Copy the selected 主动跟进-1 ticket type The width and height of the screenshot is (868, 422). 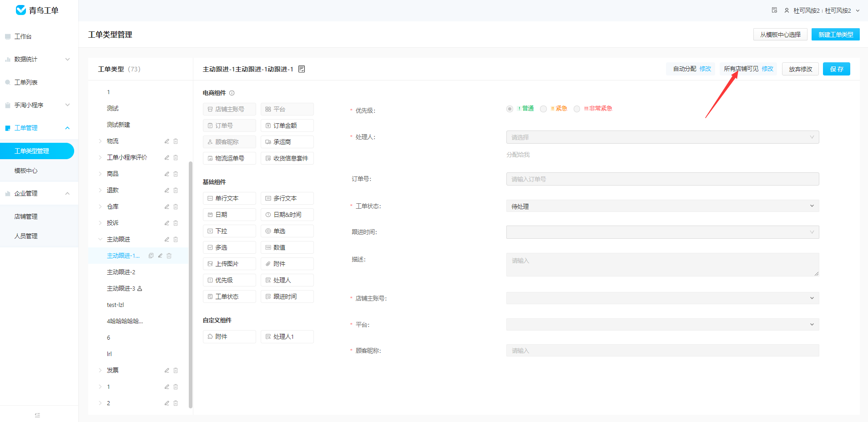pos(151,256)
